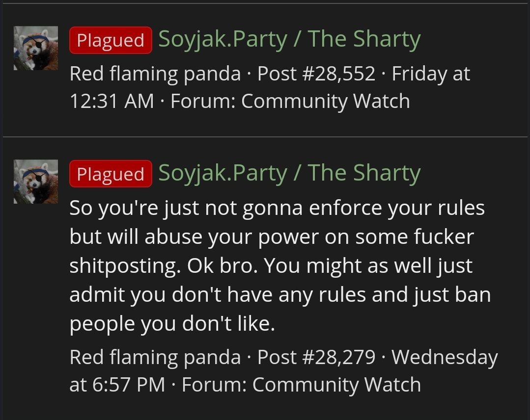Click the red panda avatar beside post #28,279

point(35,181)
